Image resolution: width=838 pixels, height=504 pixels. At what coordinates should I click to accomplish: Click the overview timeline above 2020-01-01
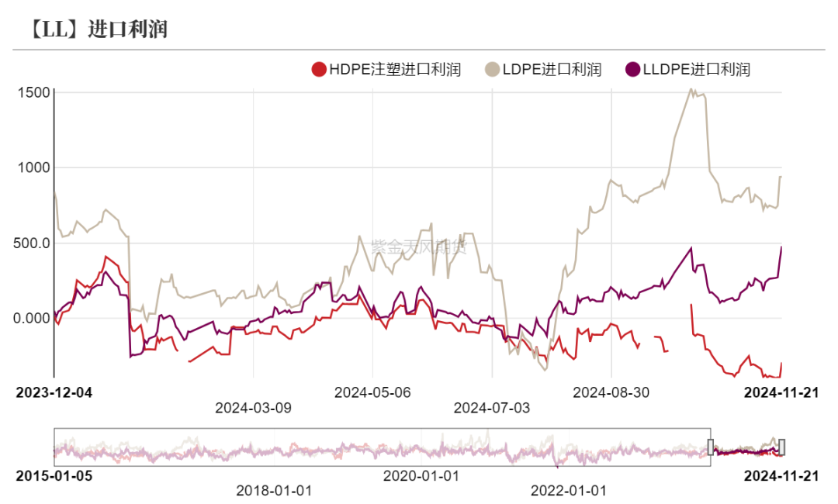421,447
